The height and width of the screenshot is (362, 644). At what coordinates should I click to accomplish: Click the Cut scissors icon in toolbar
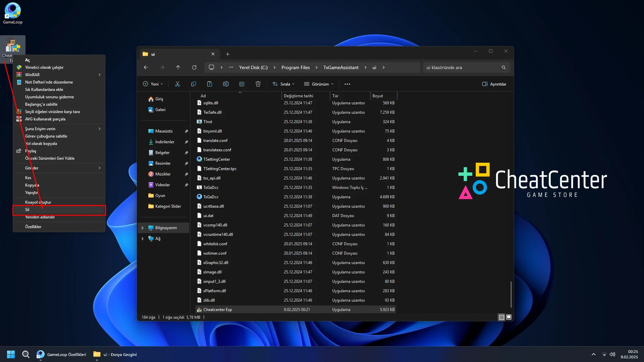(177, 84)
